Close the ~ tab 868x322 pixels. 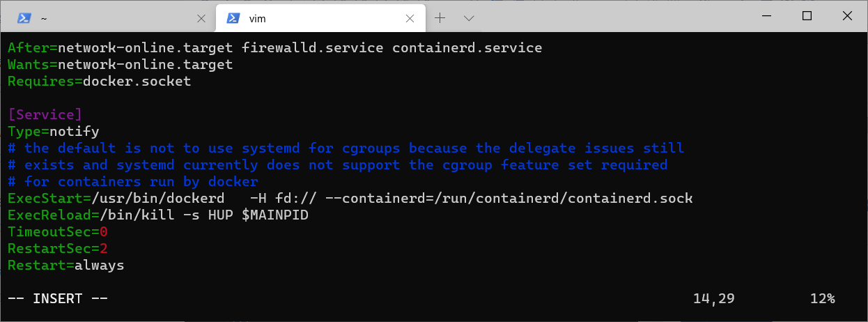tap(201, 18)
